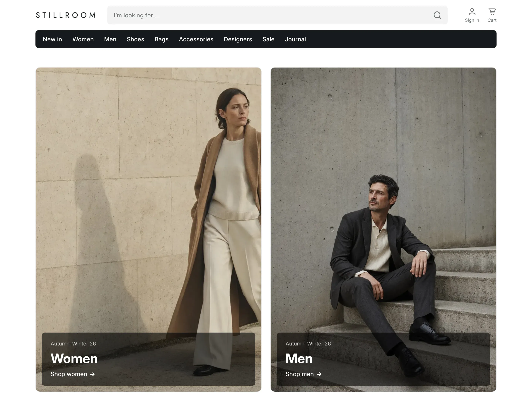Open the Accessories navigation item
The image size is (532, 406).
[196, 39]
